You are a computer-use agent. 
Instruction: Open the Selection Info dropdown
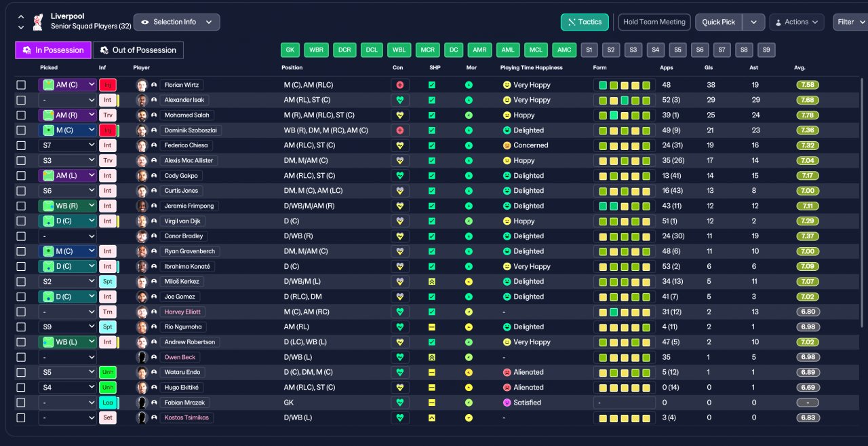[176, 22]
